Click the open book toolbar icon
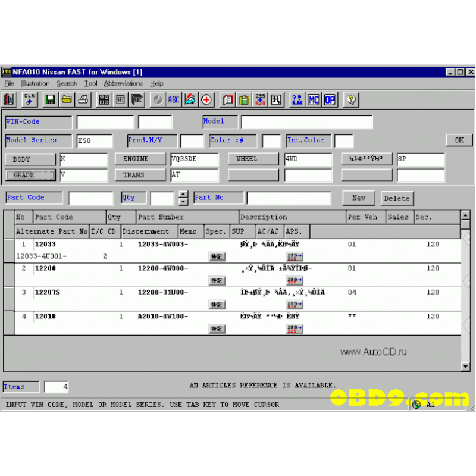 228,99
